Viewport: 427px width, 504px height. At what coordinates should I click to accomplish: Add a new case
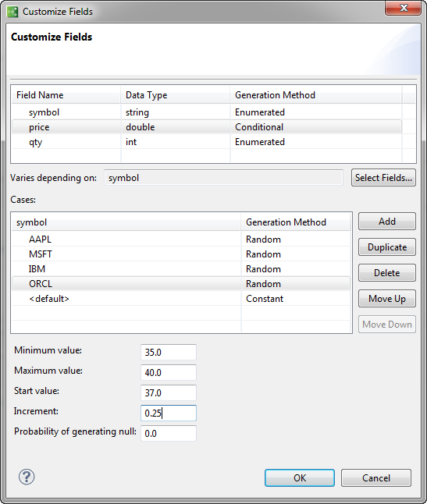coord(387,221)
